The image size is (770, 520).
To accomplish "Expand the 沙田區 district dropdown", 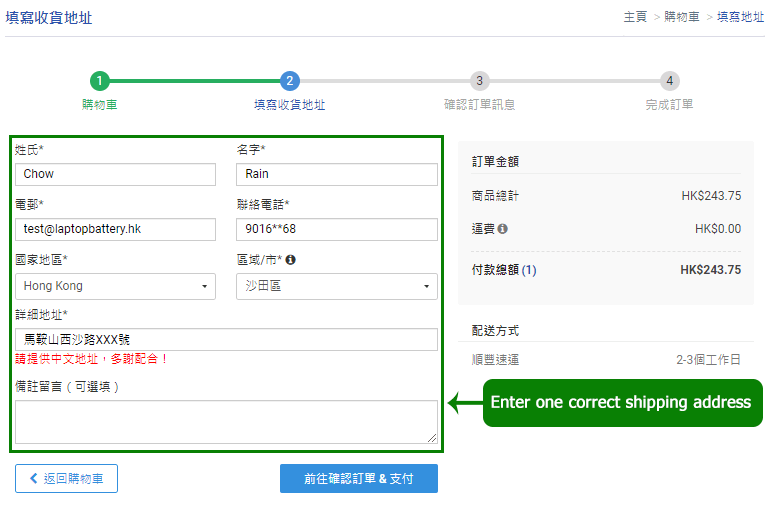I will coord(337,286).
